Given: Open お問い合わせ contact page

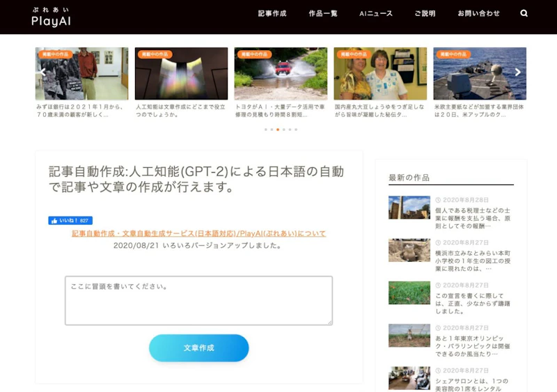Looking at the screenshot, I should tap(478, 13).
